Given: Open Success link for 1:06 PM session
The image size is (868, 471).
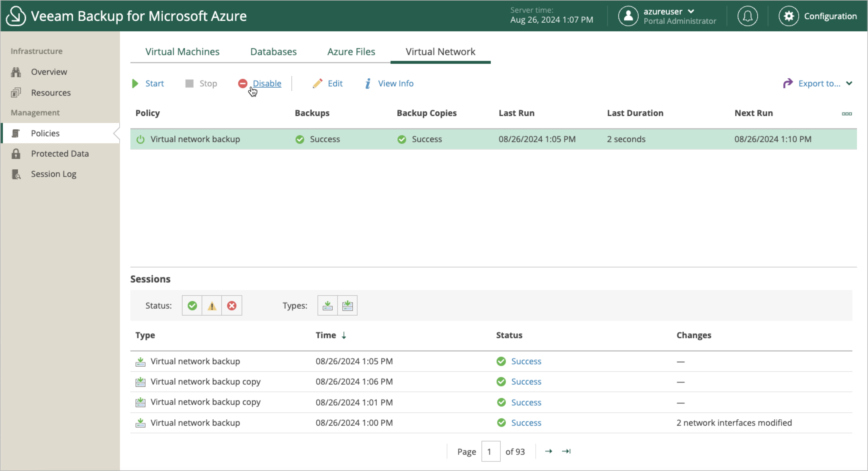Looking at the screenshot, I should [526, 382].
